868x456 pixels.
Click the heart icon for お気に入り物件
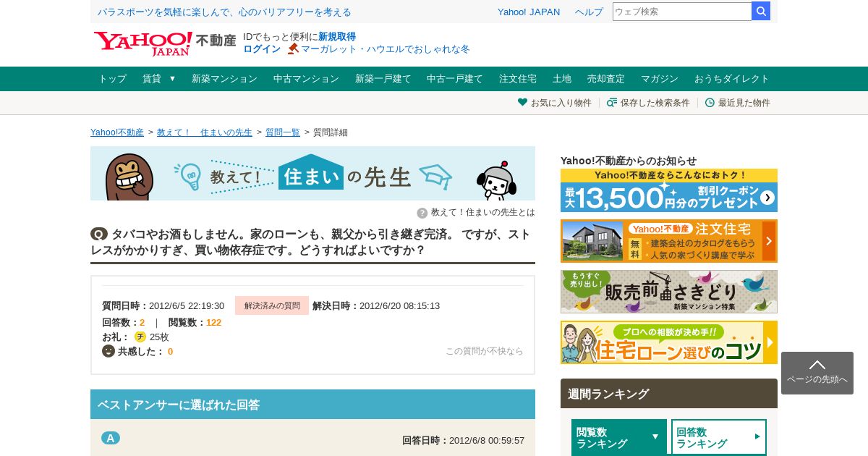522,102
